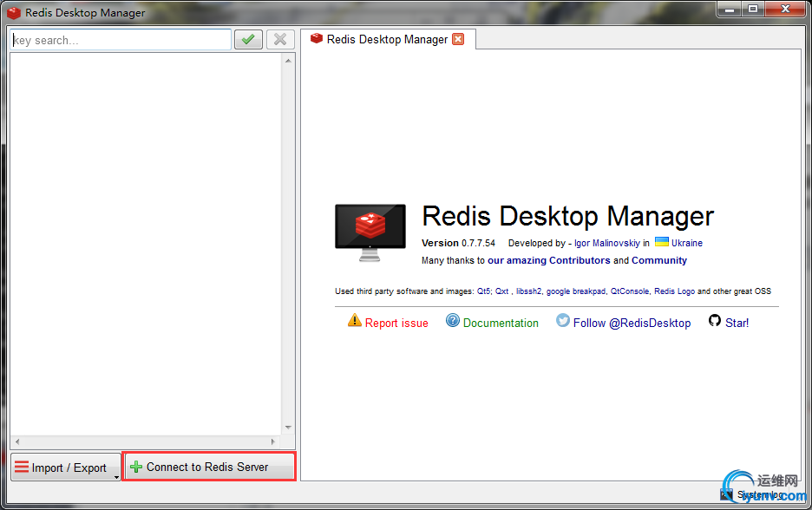Open the google breakpad link

point(575,291)
